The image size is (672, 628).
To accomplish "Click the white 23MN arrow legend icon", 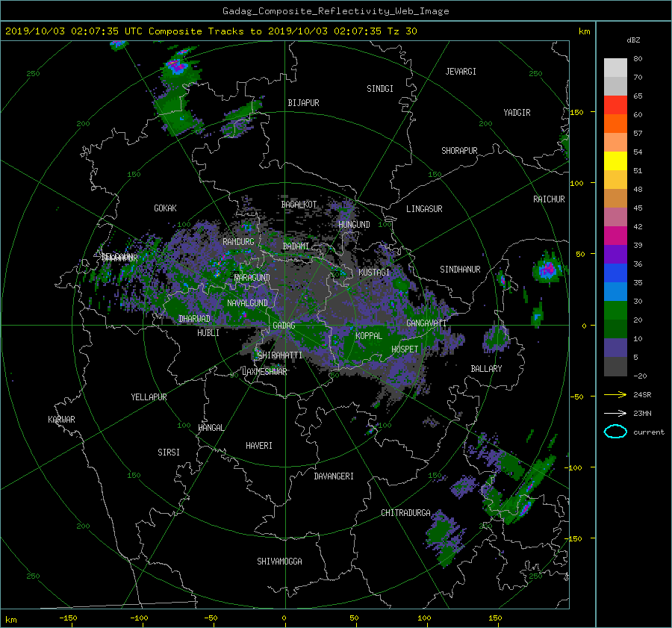I will (x=615, y=413).
